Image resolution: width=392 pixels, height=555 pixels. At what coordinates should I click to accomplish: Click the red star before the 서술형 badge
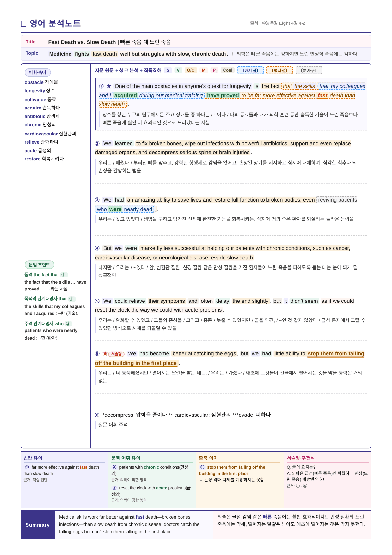(x=105, y=353)
